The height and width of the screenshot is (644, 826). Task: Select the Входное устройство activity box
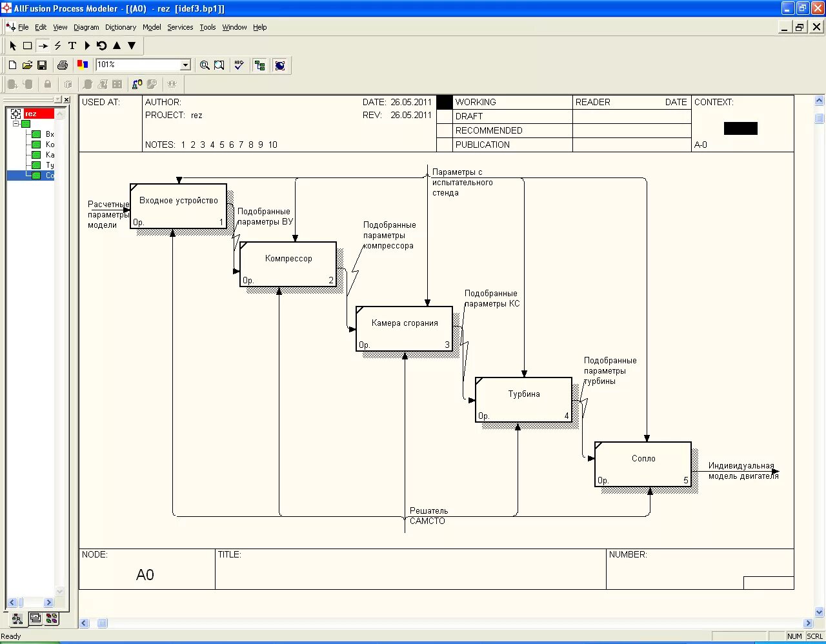[179, 206]
